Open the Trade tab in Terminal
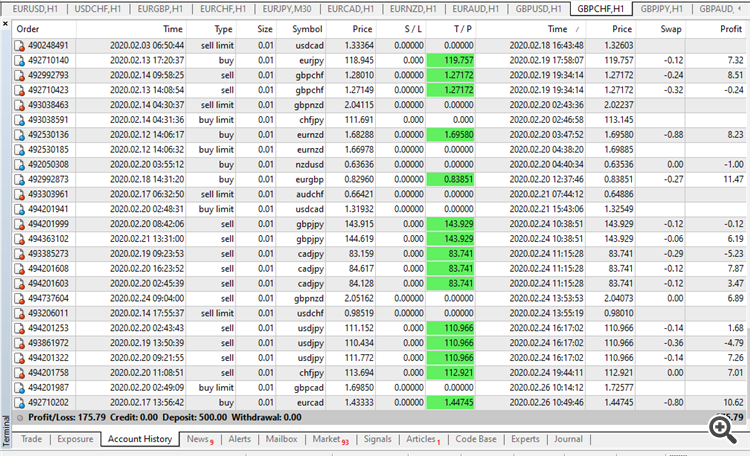 coord(32,439)
